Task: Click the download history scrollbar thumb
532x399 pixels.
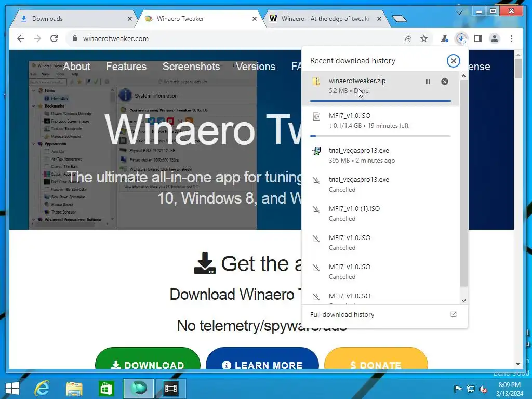Action: (463, 183)
